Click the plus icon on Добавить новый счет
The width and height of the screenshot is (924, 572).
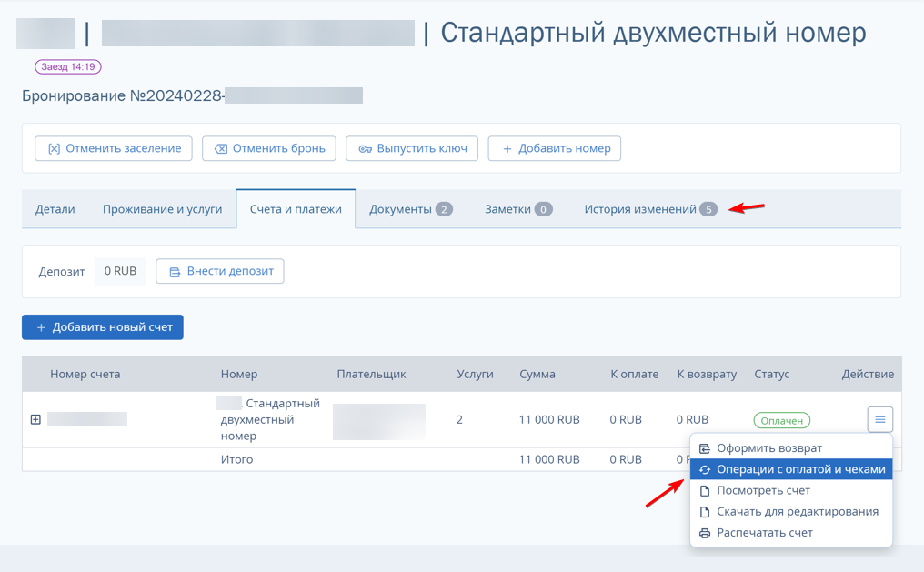point(41,327)
